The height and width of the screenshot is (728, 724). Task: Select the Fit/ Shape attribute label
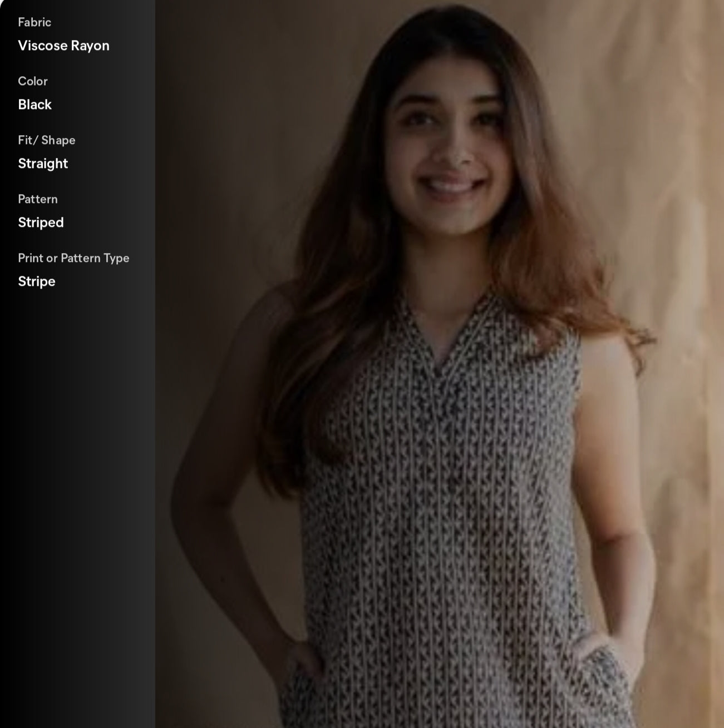(47, 140)
